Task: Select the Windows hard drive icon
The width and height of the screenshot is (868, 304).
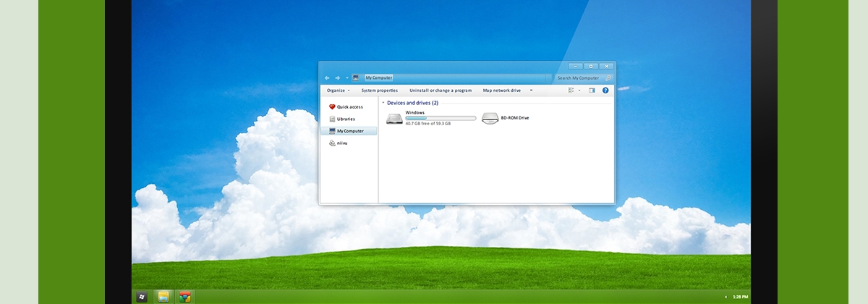Action: (x=394, y=118)
